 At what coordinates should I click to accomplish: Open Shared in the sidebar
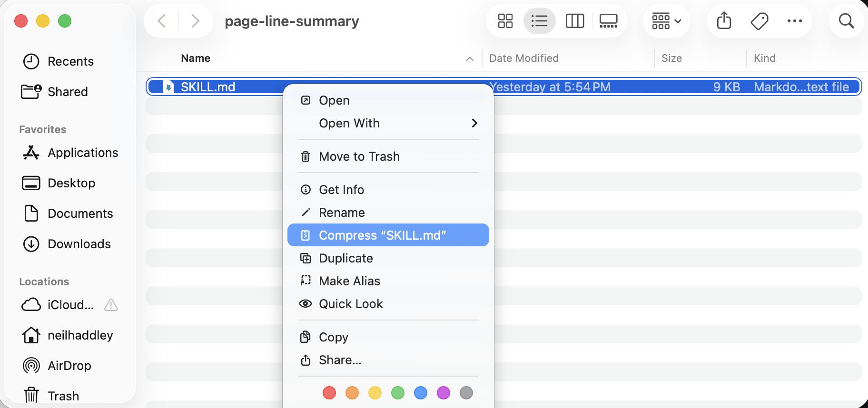click(x=55, y=92)
